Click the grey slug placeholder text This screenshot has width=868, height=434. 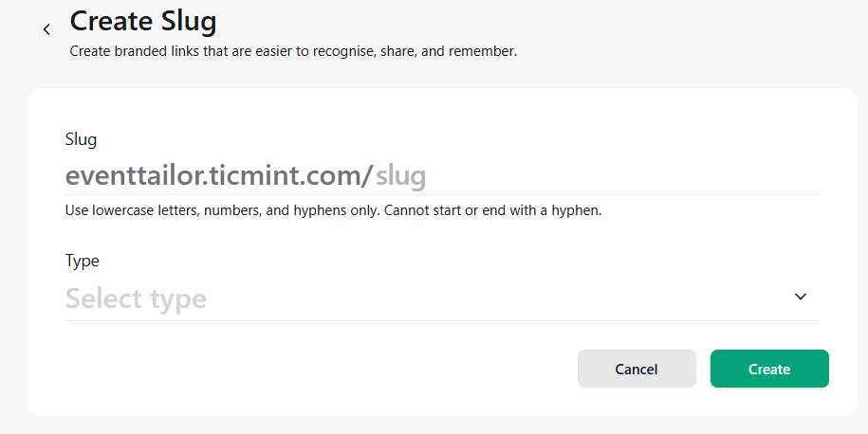(400, 176)
